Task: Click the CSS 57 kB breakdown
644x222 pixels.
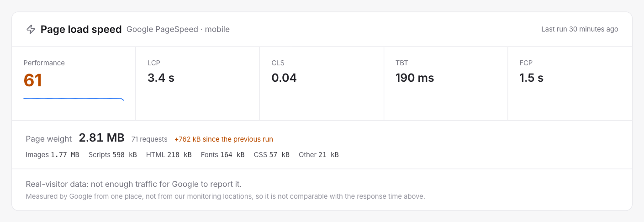Action: 272,155
